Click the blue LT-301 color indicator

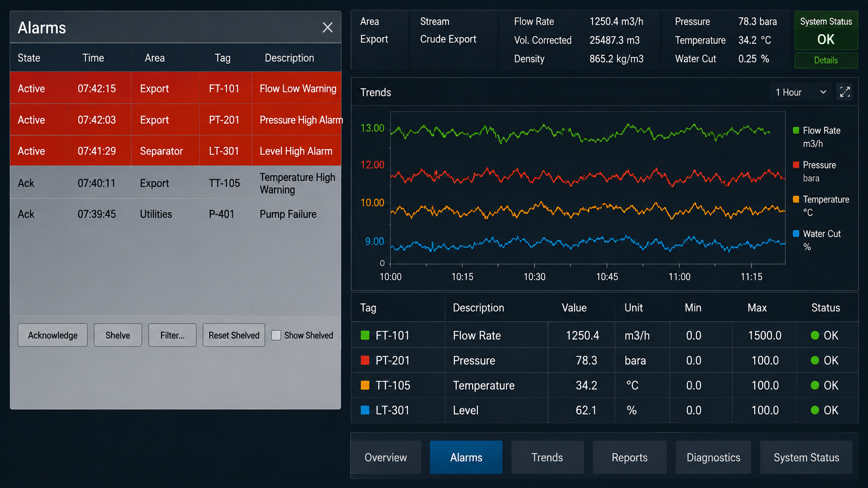click(365, 410)
